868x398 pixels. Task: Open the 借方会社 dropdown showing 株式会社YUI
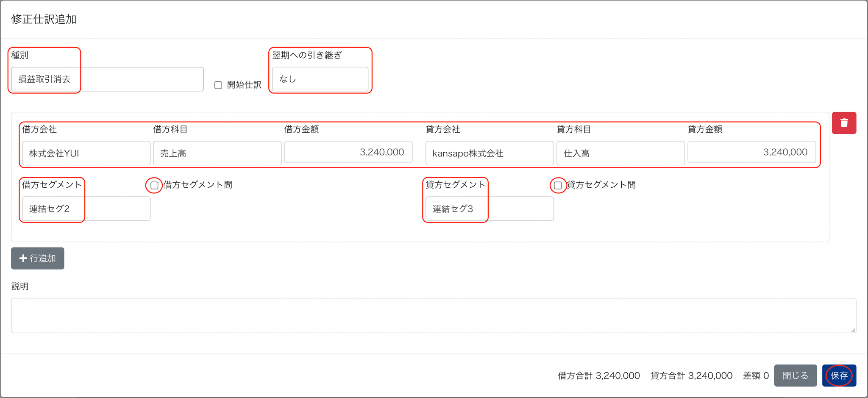point(86,153)
